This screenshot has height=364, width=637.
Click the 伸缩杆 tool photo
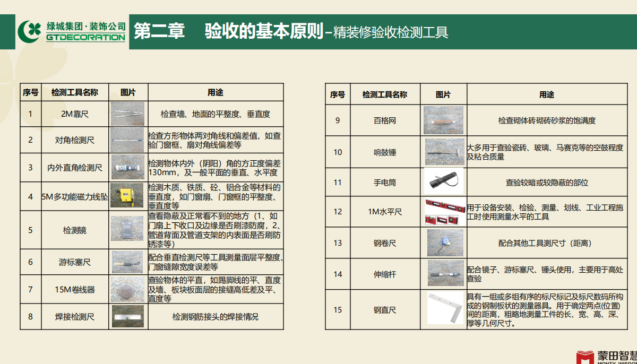[446, 274]
